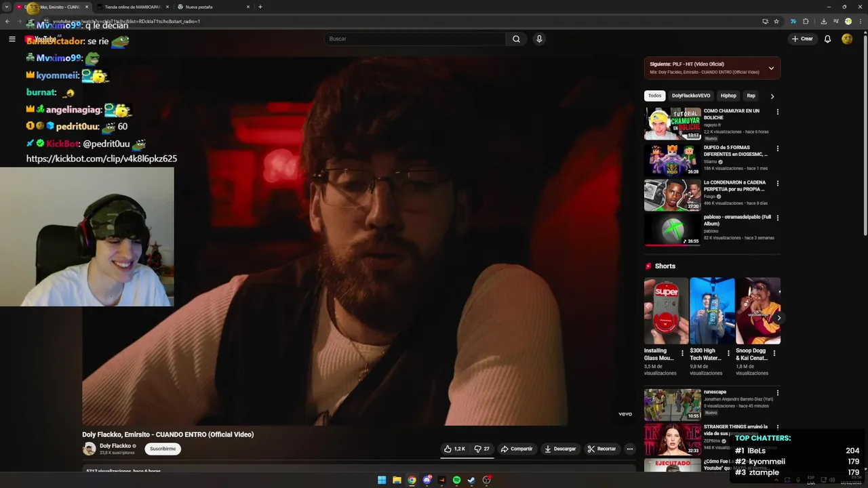This screenshot has height=488, width=868.
Task: Open the STRANGER THINGS arruinó video title
Action: point(736,430)
